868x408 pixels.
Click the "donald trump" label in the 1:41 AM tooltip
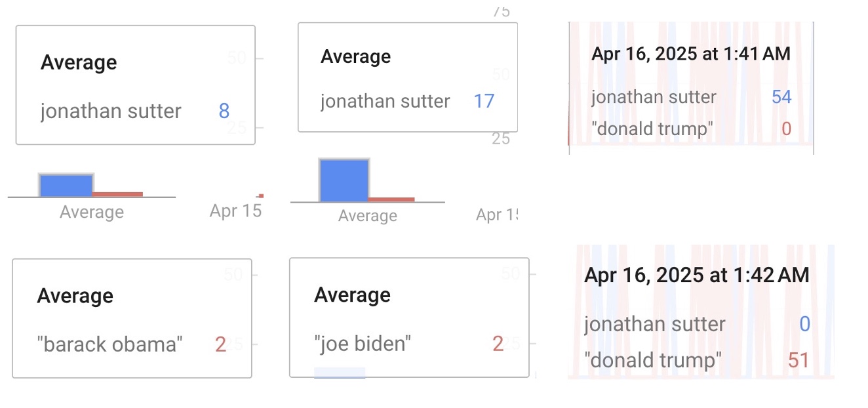(651, 129)
